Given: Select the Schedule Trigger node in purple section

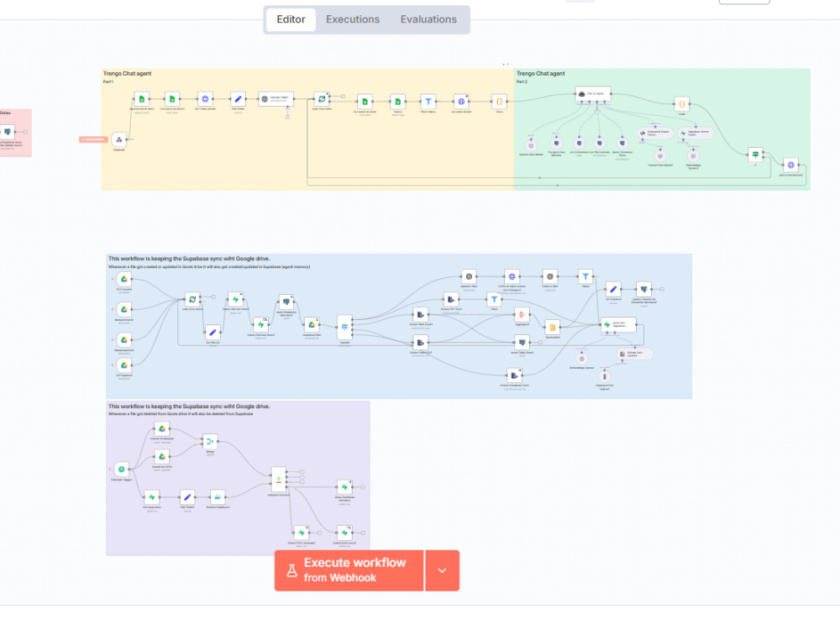Looking at the screenshot, I should pos(122,470).
